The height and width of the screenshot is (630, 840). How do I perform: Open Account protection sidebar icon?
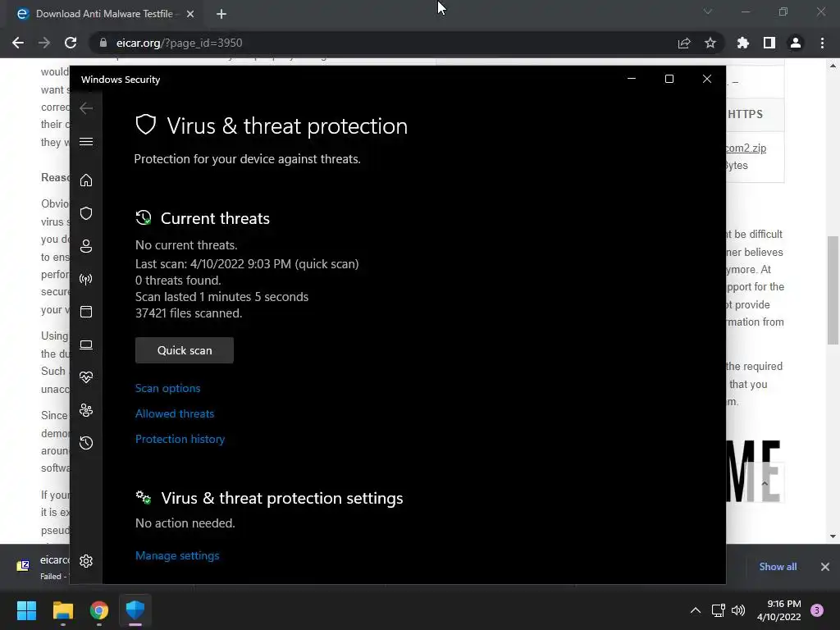pos(86,246)
